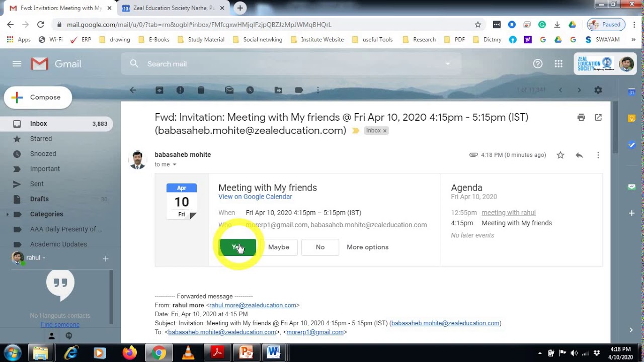Switch to the Zeal Education Society tab
Screen dimensions: 644x362
click(x=171, y=8)
